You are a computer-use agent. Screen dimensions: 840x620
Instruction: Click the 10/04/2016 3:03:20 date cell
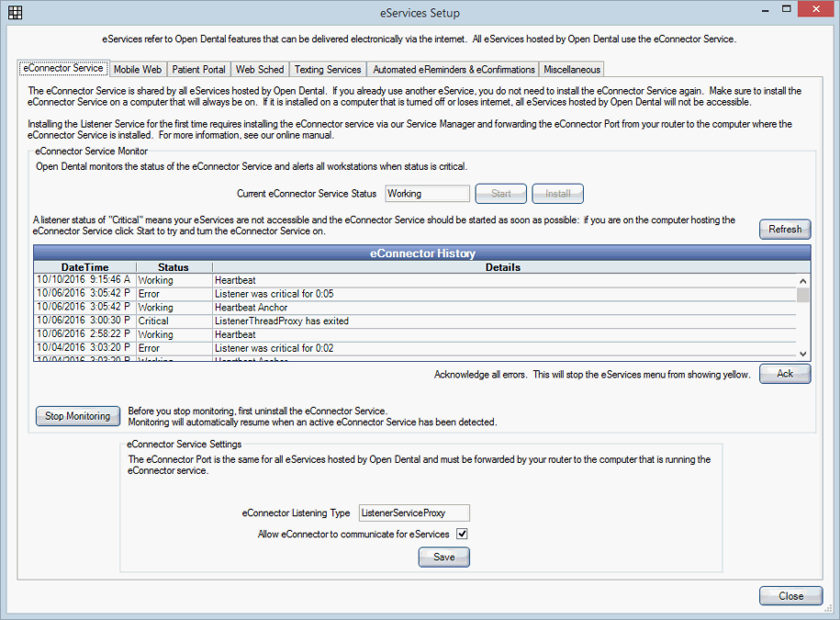pos(85,348)
